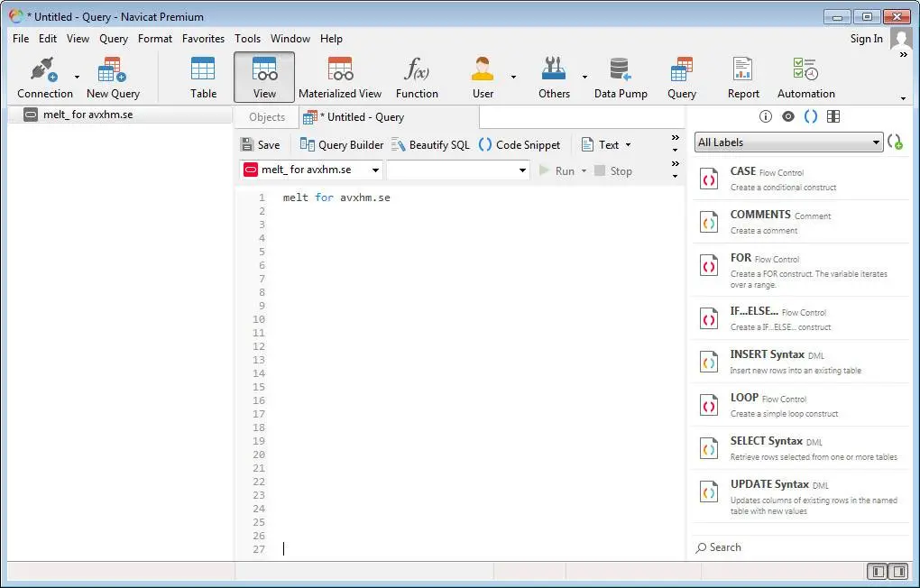The width and height of the screenshot is (920, 588).
Task: Click the user avatar icon
Action: (x=901, y=39)
